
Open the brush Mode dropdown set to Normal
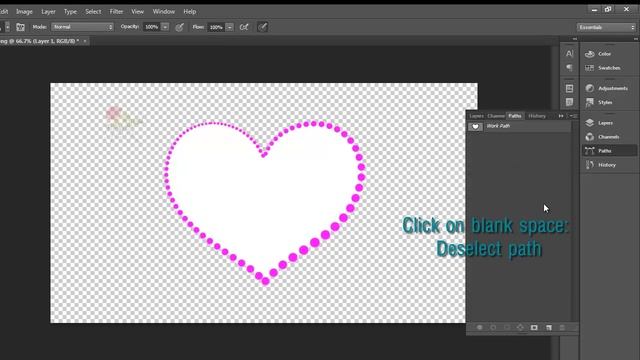click(82, 27)
